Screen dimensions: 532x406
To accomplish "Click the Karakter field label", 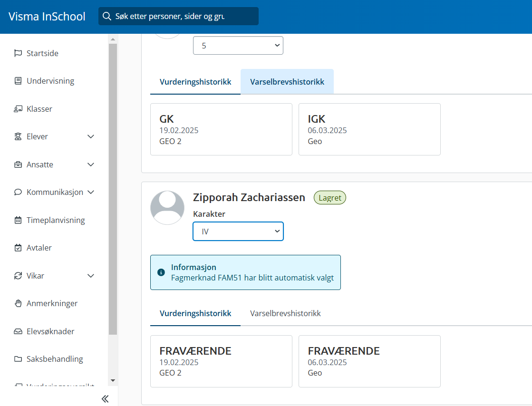I will [x=209, y=214].
